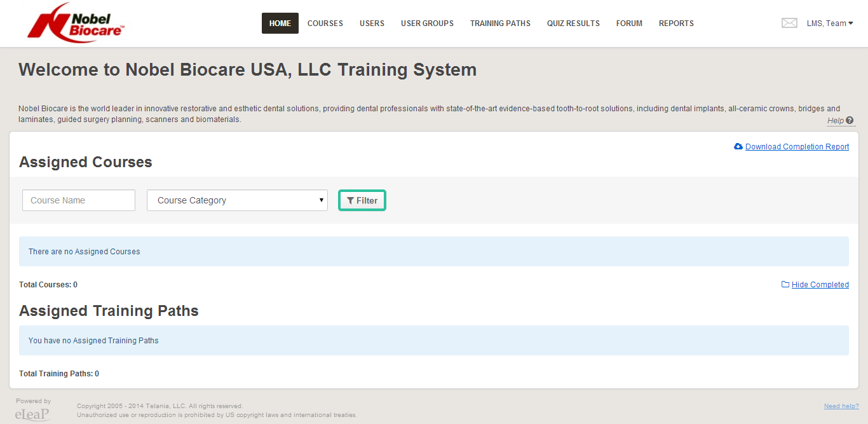This screenshot has width=868, height=424.
Task: Click the Assigned Courses heading
Action: coord(86,162)
